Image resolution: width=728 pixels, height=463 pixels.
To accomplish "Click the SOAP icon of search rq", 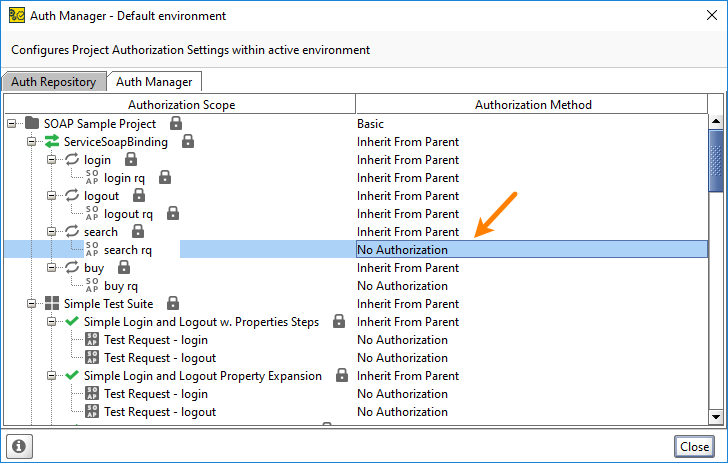I will pyautogui.click(x=92, y=249).
